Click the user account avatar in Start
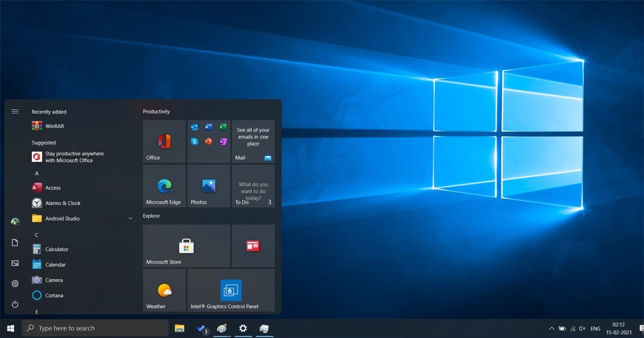The height and width of the screenshot is (338, 644). point(15,222)
